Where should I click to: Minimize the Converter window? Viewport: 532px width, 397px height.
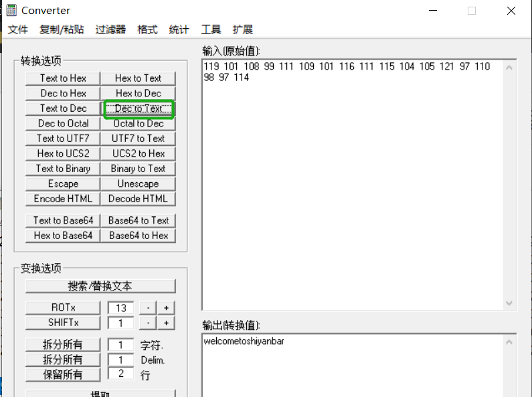click(433, 11)
